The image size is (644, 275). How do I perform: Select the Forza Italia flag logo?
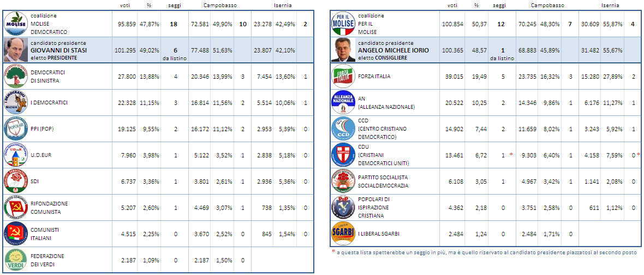[344, 77]
